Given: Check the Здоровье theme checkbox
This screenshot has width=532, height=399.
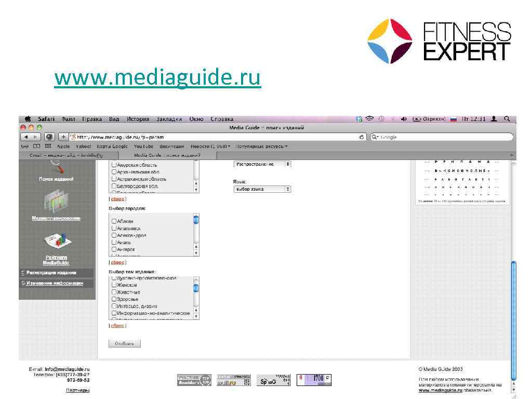Looking at the screenshot, I should pos(114,299).
